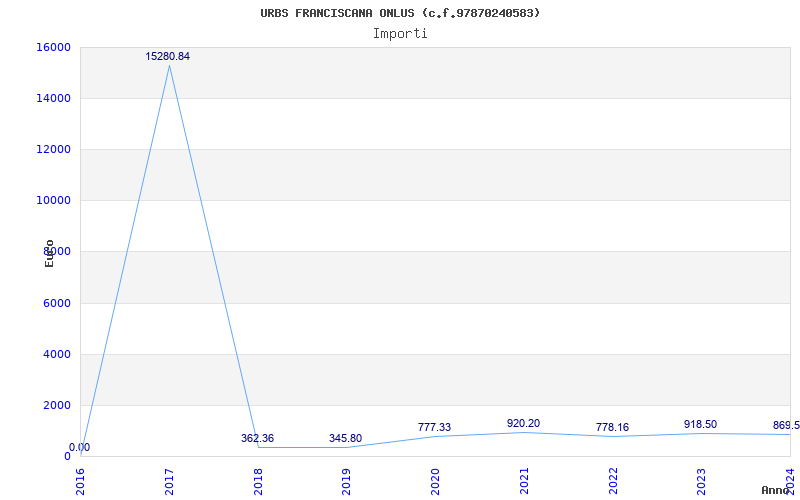Click the 778.16 data label
Screen dimensions: 800x500
pyautogui.click(x=612, y=427)
